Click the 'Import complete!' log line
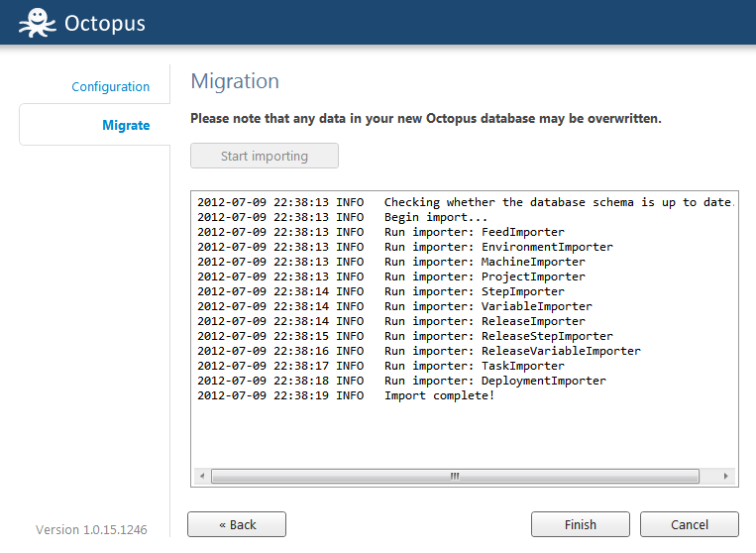Viewport: 756px width, 553px height. point(346,395)
